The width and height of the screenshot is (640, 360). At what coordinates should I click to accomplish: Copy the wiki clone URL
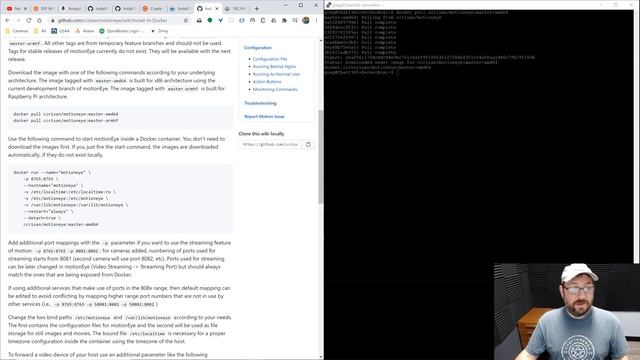tap(308, 144)
